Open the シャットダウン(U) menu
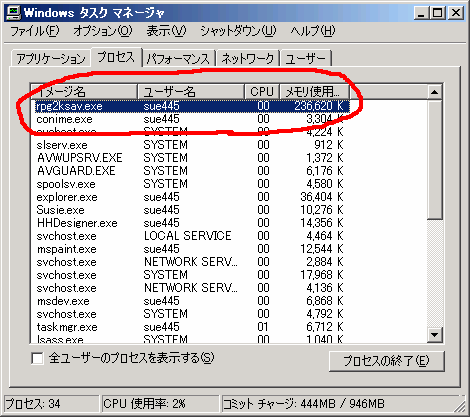The height and width of the screenshot is (417, 470). (x=238, y=31)
